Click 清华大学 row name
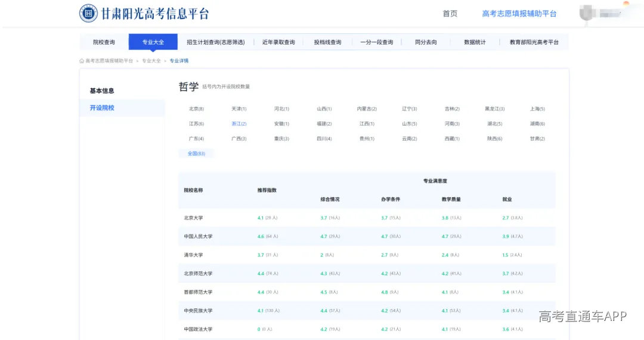 coord(193,255)
